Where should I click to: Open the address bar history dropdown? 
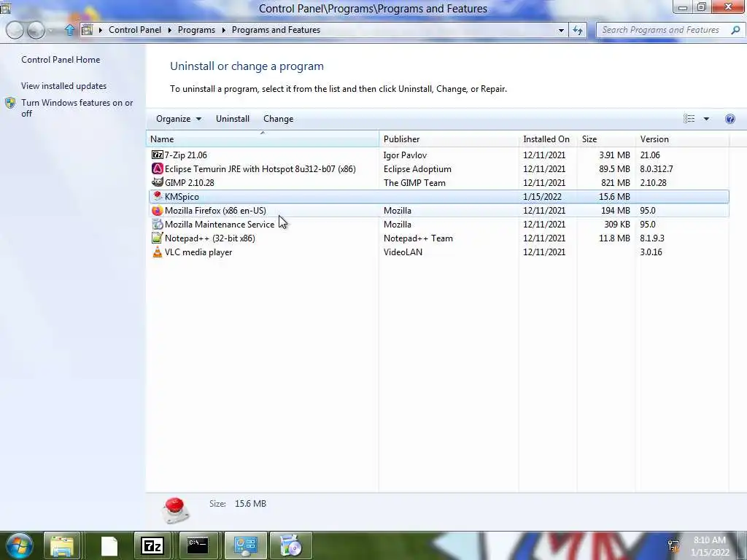pyautogui.click(x=561, y=30)
